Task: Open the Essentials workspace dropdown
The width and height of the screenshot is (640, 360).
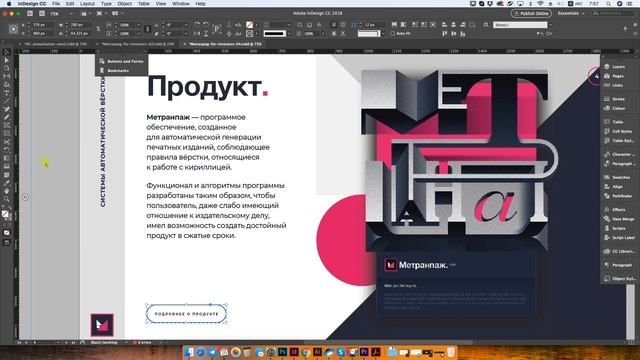Action: click(571, 13)
